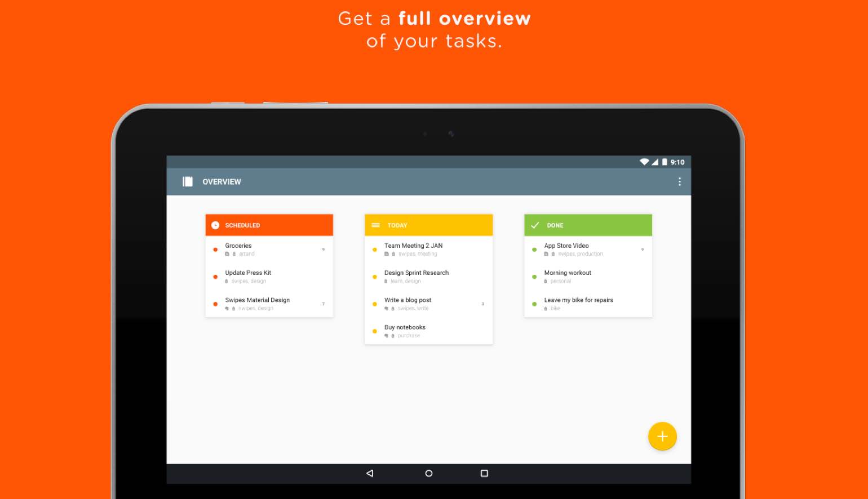Tap the clock icon on the Scheduled header

pos(216,225)
